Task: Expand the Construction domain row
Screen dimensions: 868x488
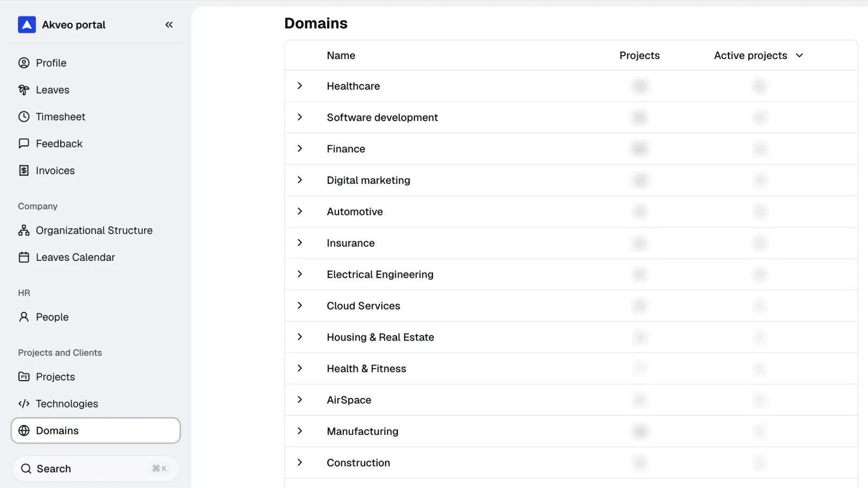Action: click(x=300, y=463)
